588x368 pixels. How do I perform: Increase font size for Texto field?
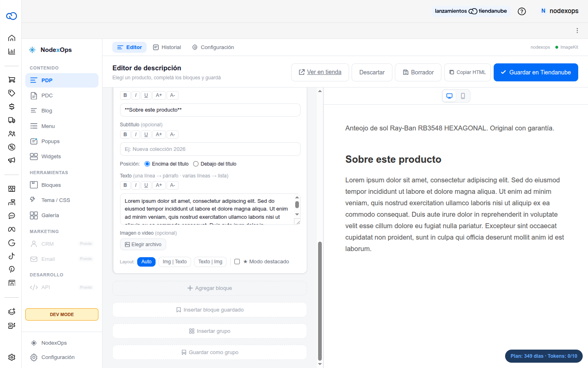pyautogui.click(x=159, y=185)
